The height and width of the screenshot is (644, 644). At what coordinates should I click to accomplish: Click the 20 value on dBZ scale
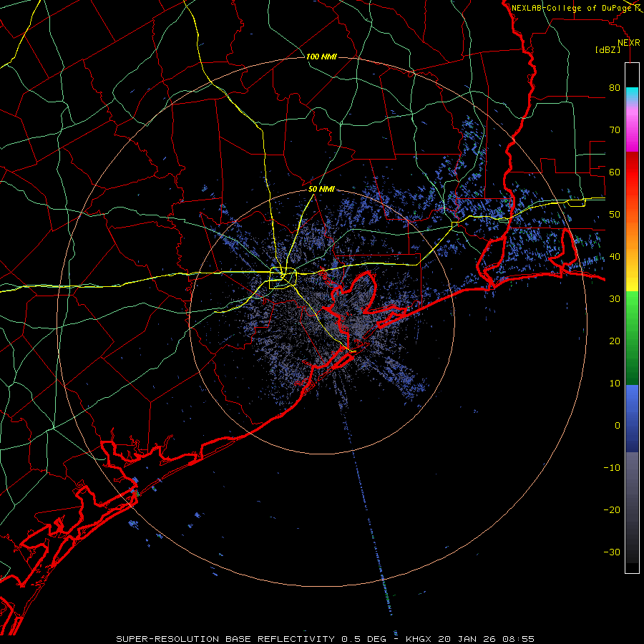pyautogui.click(x=615, y=341)
